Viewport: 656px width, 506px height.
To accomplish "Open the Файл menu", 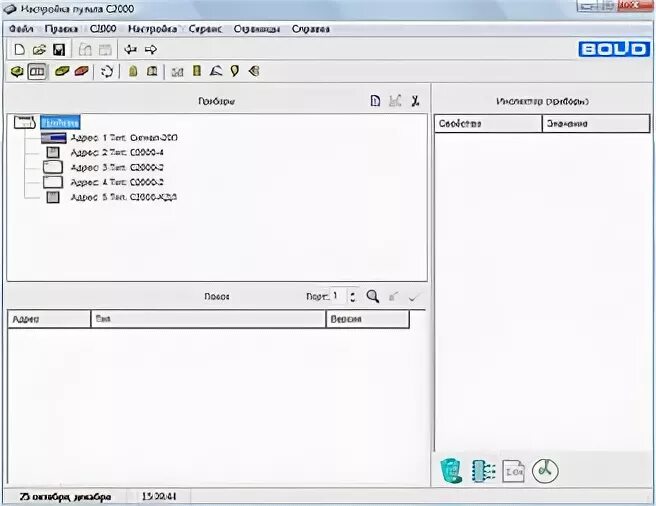I will pyautogui.click(x=21, y=29).
